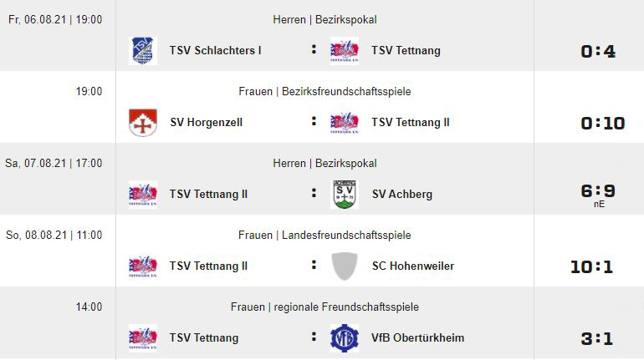Open the 0:10 match result
644x360 pixels.
pyautogui.click(x=602, y=124)
